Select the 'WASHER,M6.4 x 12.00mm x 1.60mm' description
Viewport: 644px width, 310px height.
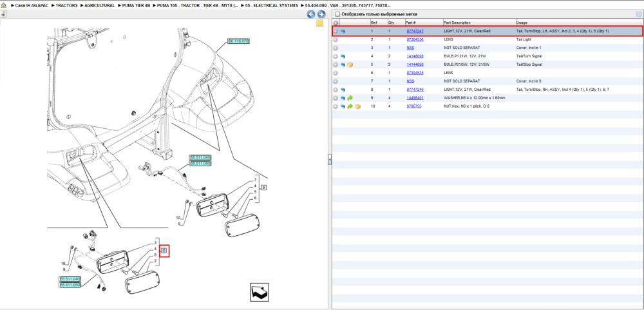475,98
